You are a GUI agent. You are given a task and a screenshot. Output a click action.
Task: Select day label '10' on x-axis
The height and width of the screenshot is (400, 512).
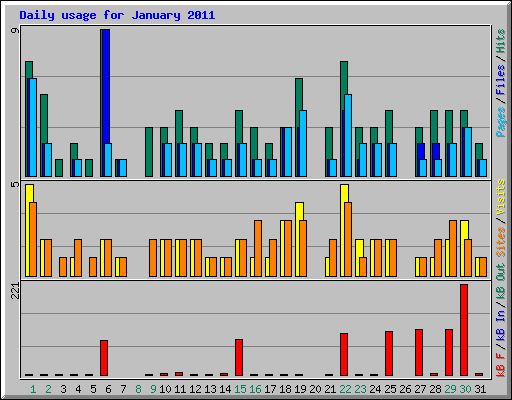tap(165, 389)
